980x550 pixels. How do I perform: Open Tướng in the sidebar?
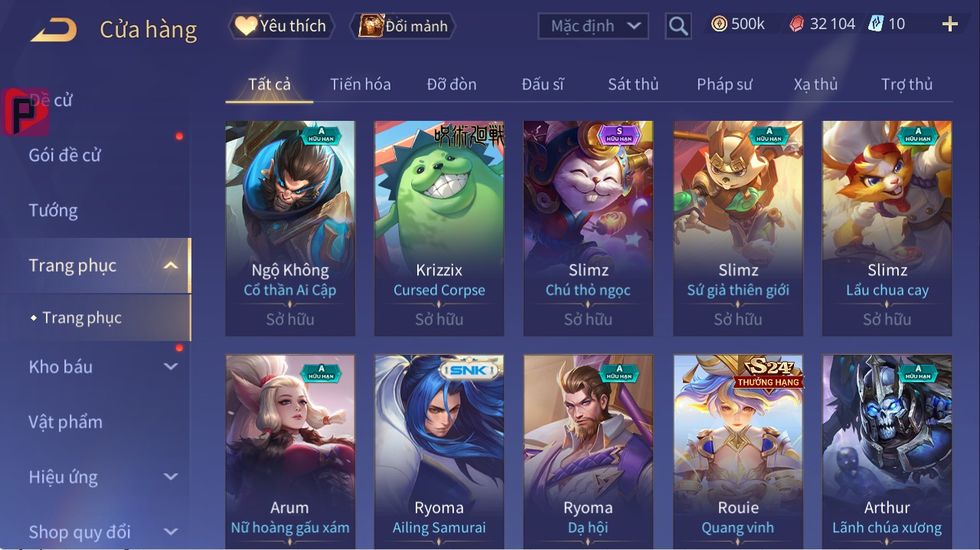pos(54,210)
